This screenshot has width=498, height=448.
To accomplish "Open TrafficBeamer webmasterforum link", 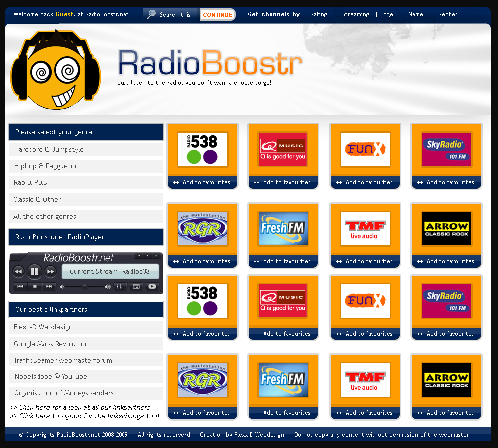I will point(86,360).
